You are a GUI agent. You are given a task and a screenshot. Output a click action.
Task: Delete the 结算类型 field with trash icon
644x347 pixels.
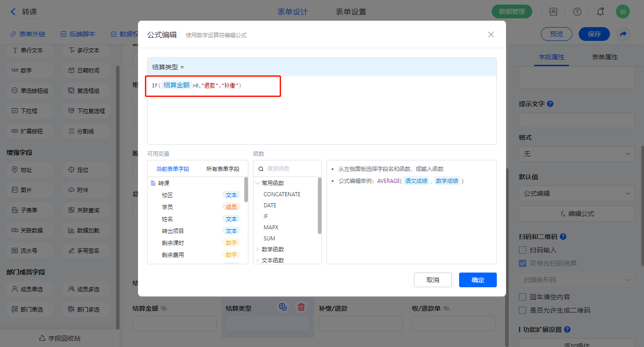[x=301, y=307]
